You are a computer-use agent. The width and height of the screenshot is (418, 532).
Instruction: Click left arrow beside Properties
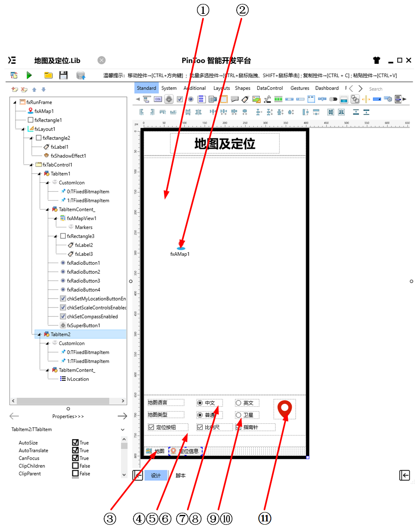point(14,416)
